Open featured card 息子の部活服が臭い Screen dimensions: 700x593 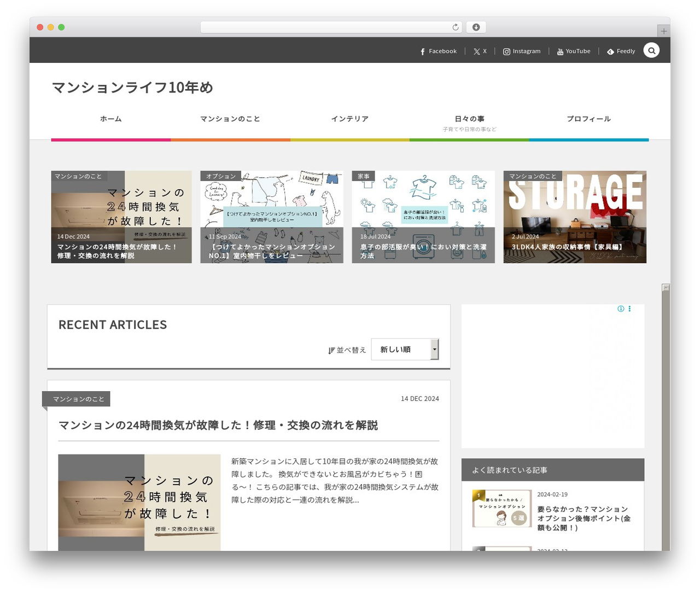pos(423,217)
